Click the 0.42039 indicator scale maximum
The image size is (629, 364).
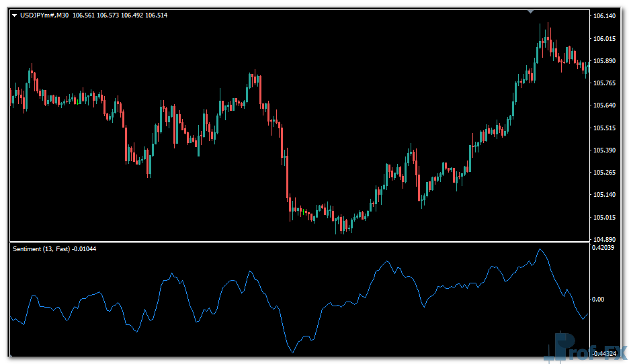click(605, 247)
